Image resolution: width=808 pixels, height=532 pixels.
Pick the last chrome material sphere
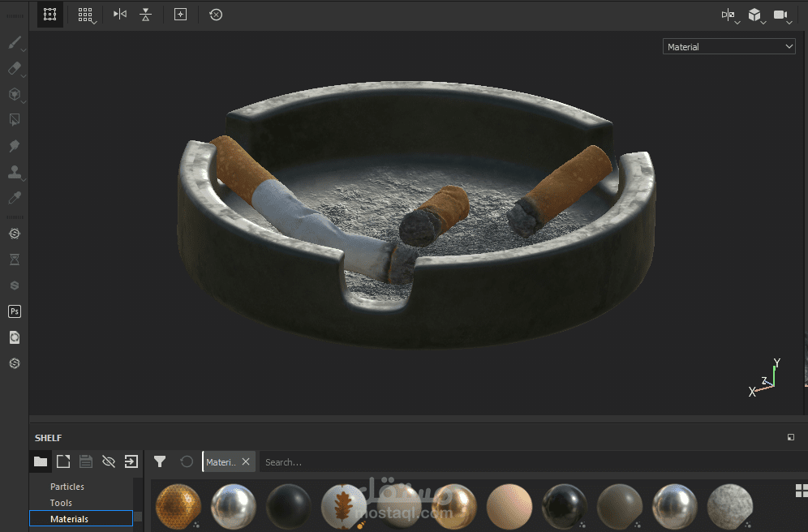(674, 507)
